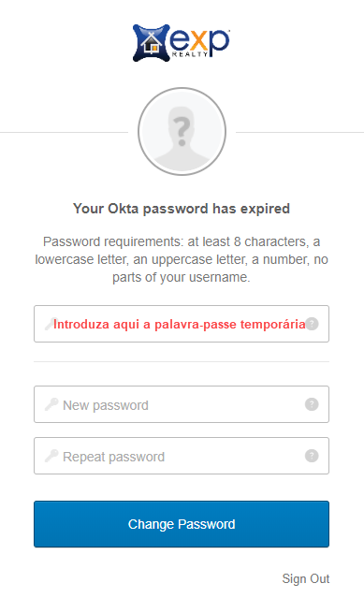Click the Change Password button

pyautogui.click(x=182, y=524)
